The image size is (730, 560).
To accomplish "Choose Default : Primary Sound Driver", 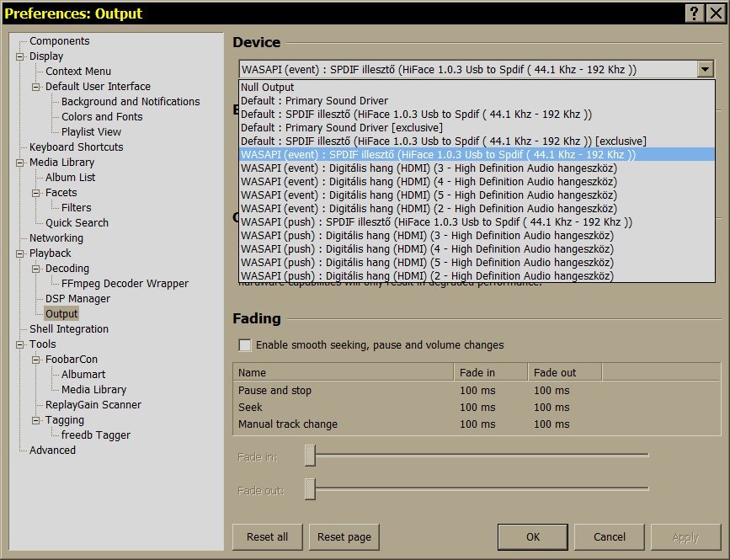I will pyautogui.click(x=477, y=100).
